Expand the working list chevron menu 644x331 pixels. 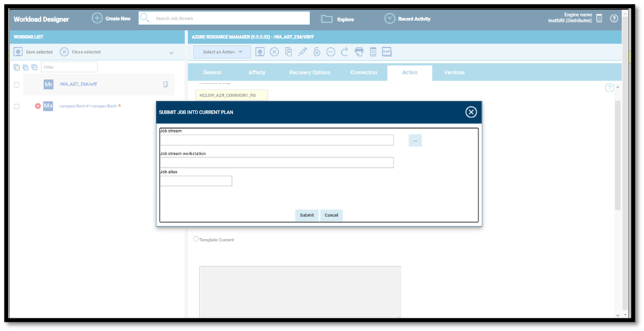click(171, 52)
